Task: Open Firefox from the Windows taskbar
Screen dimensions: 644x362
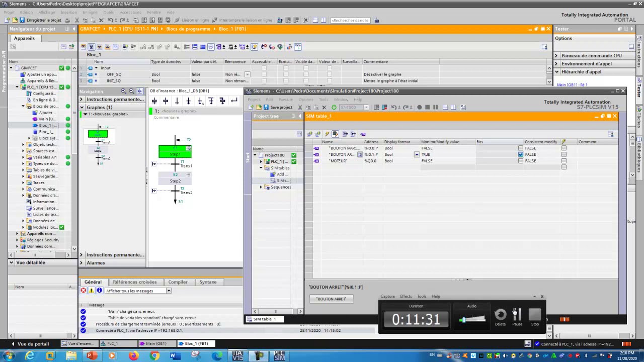Action: click(x=133, y=356)
